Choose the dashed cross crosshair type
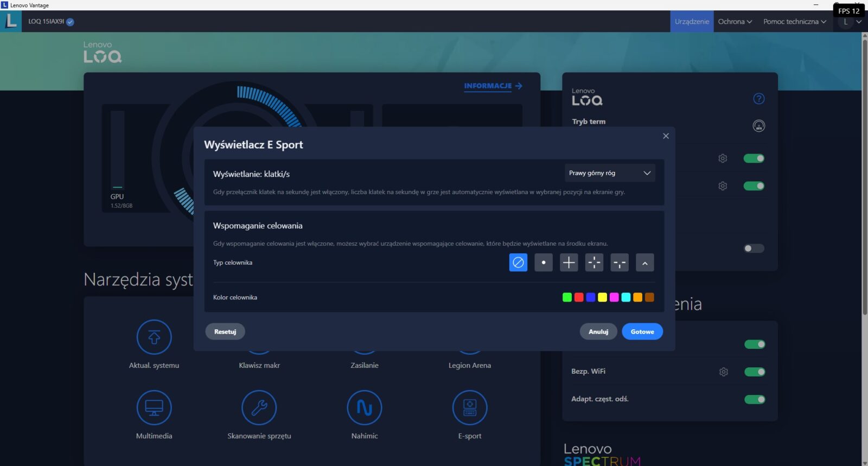The height and width of the screenshot is (466, 868). click(x=594, y=263)
